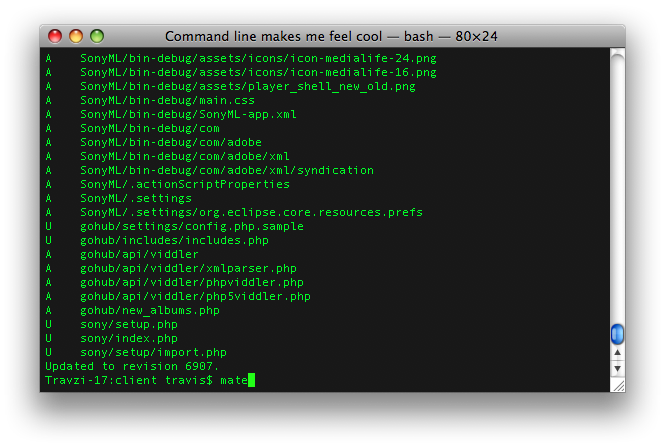Click the cursor after 'mate' command
665x447 pixels.
coord(251,380)
